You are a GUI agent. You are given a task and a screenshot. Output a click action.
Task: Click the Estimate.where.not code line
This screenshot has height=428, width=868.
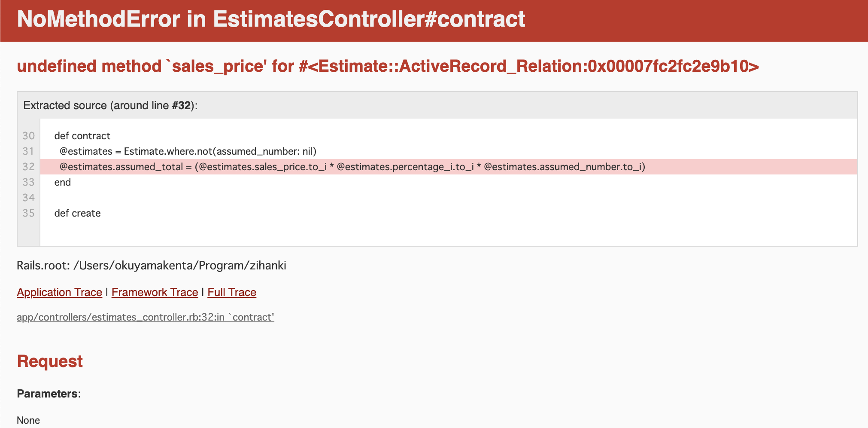(x=188, y=151)
